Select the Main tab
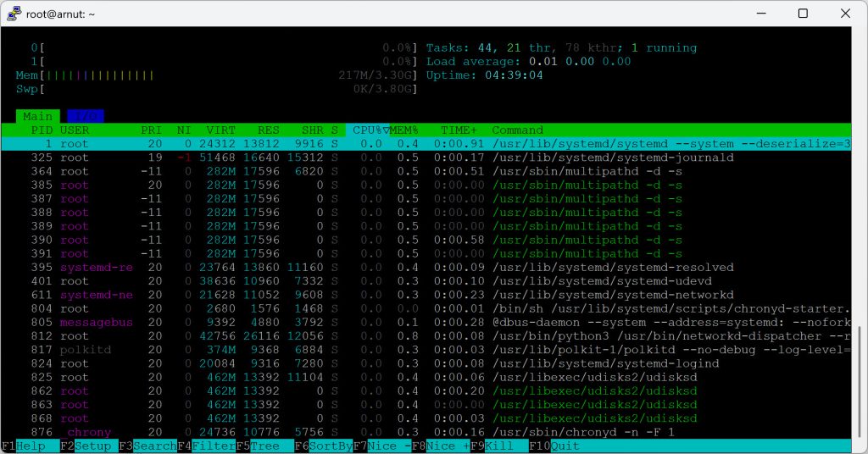Screen dimensions: 868x454 tap(37, 116)
